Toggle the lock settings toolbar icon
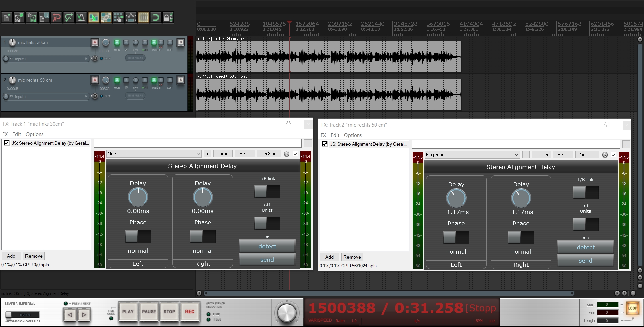 tap(168, 17)
